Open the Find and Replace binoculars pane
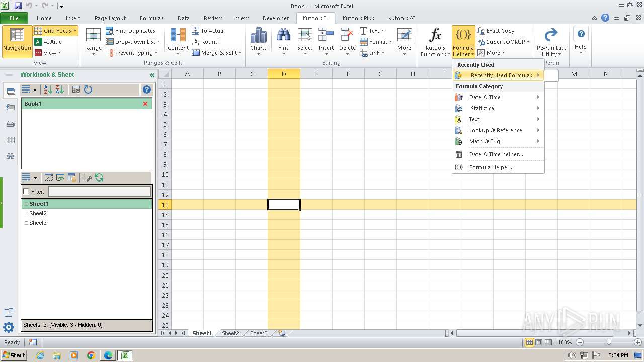 click(x=10, y=156)
